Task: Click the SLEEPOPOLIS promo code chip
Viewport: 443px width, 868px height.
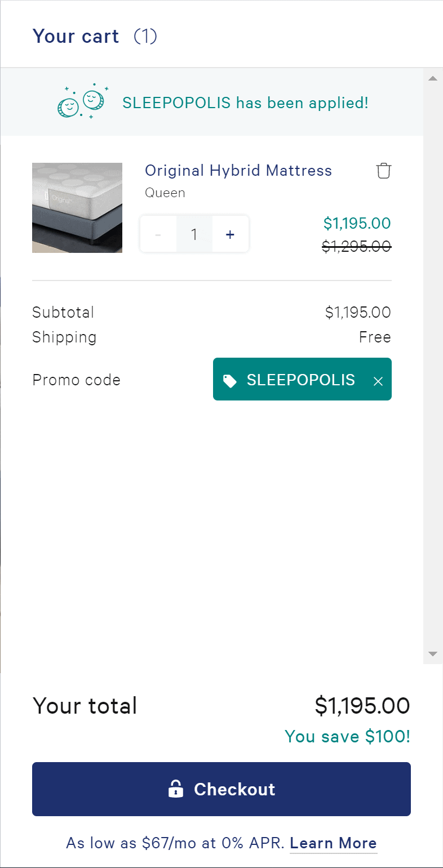Action: [302, 379]
